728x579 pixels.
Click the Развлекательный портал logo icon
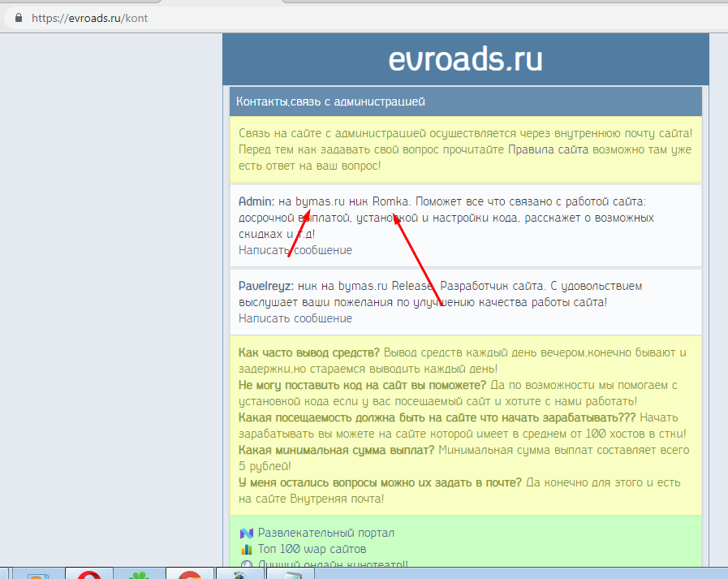click(247, 533)
